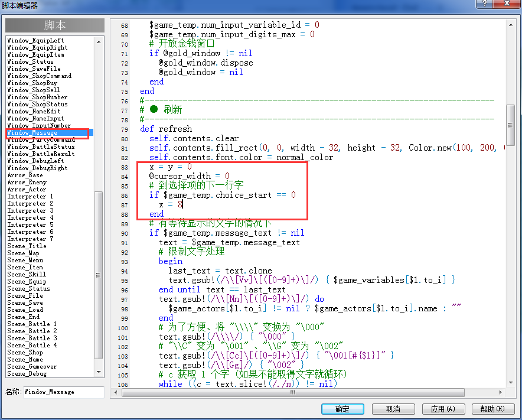Screen dimensions: 522x420
Task: Click the horizontal scrollbar left arrow
Action: pyautogui.click(x=116, y=392)
